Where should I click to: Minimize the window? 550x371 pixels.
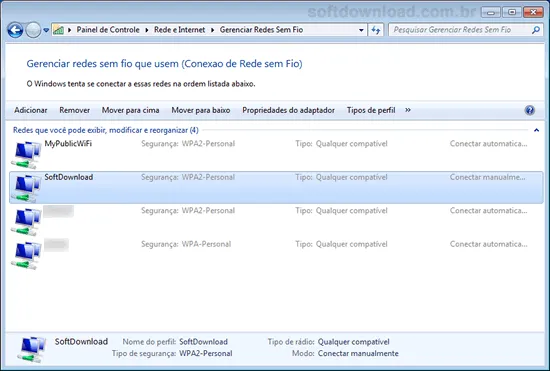491,12
